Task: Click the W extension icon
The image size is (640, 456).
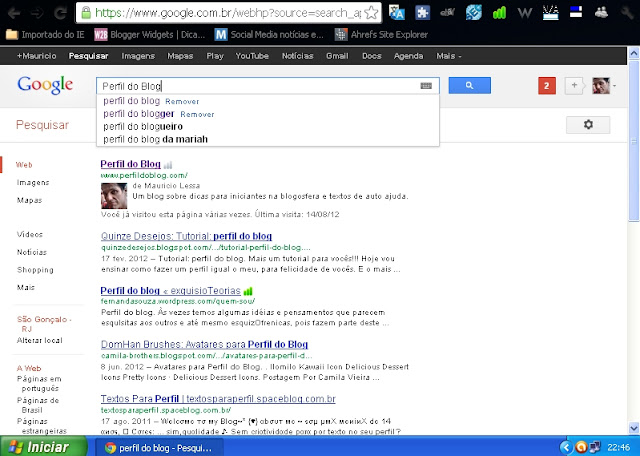Action: point(524,13)
